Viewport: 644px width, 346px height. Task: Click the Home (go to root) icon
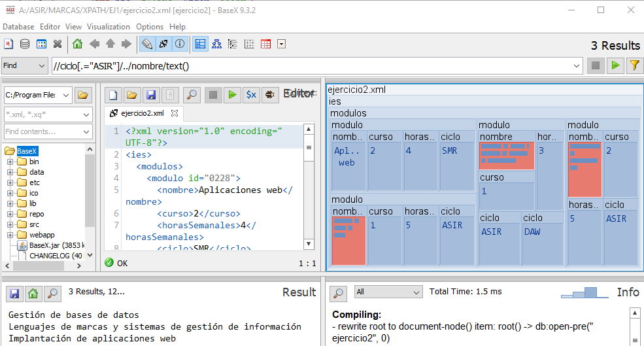(78, 44)
